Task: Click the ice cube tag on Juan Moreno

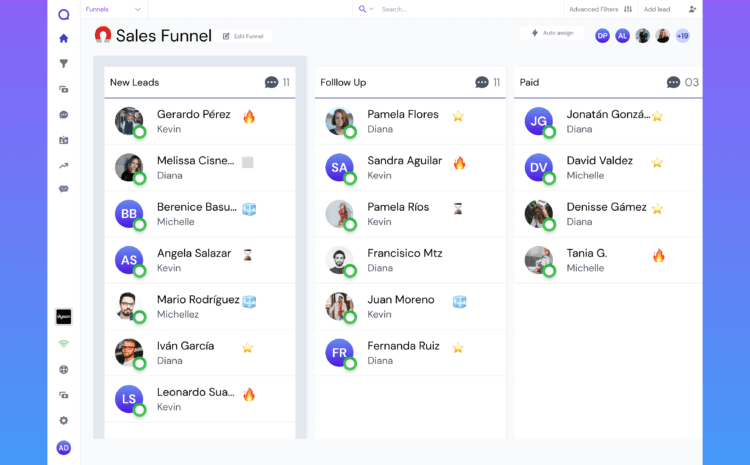Action: (x=459, y=301)
